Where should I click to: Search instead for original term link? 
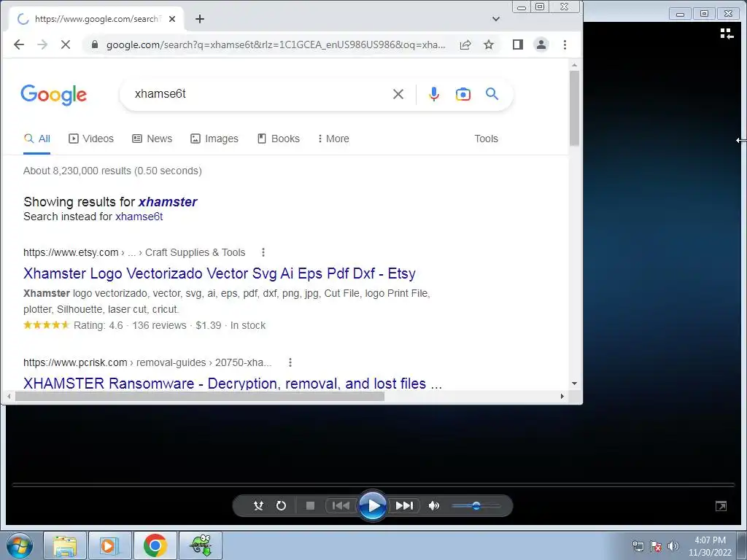[x=139, y=217]
